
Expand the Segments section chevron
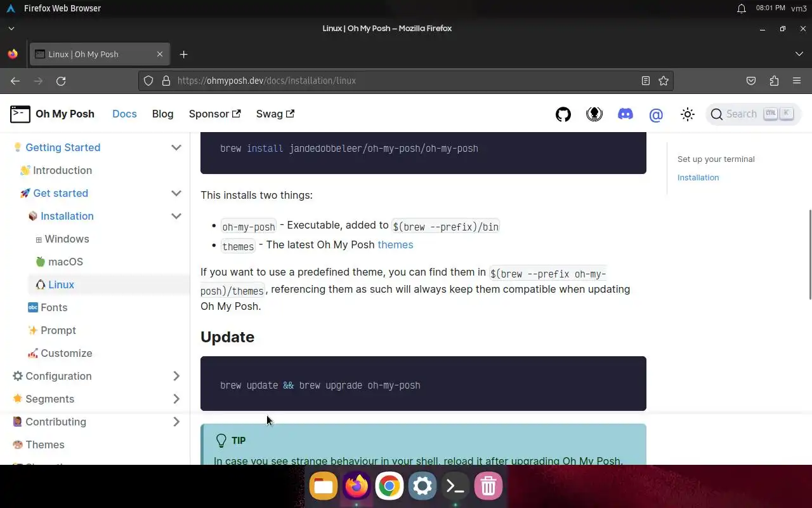(x=176, y=399)
